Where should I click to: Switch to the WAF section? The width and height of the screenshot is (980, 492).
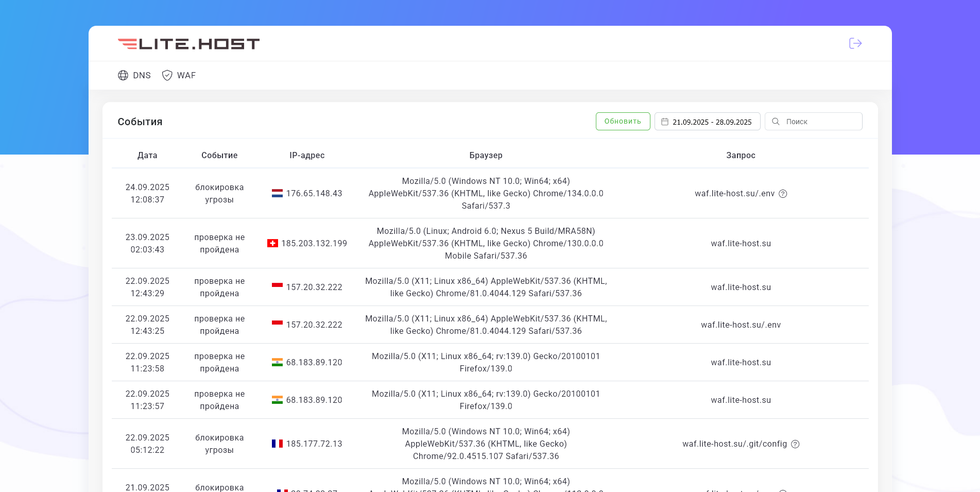click(x=186, y=75)
